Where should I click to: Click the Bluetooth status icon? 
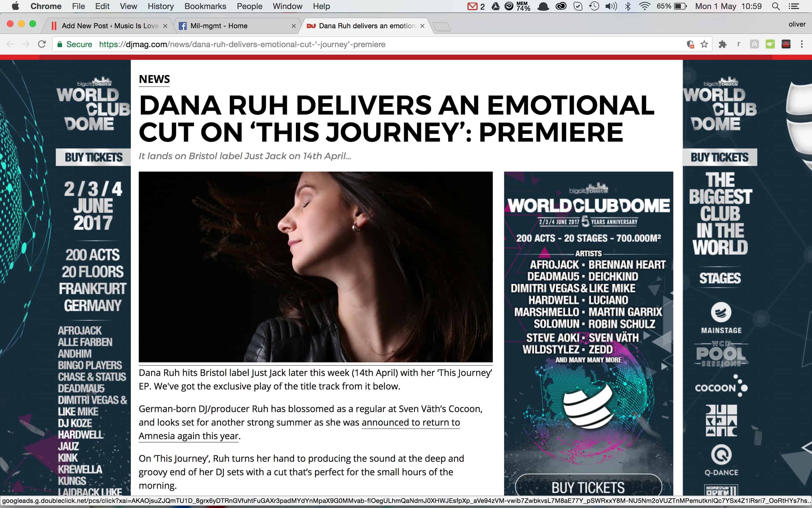pyautogui.click(x=628, y=6)
